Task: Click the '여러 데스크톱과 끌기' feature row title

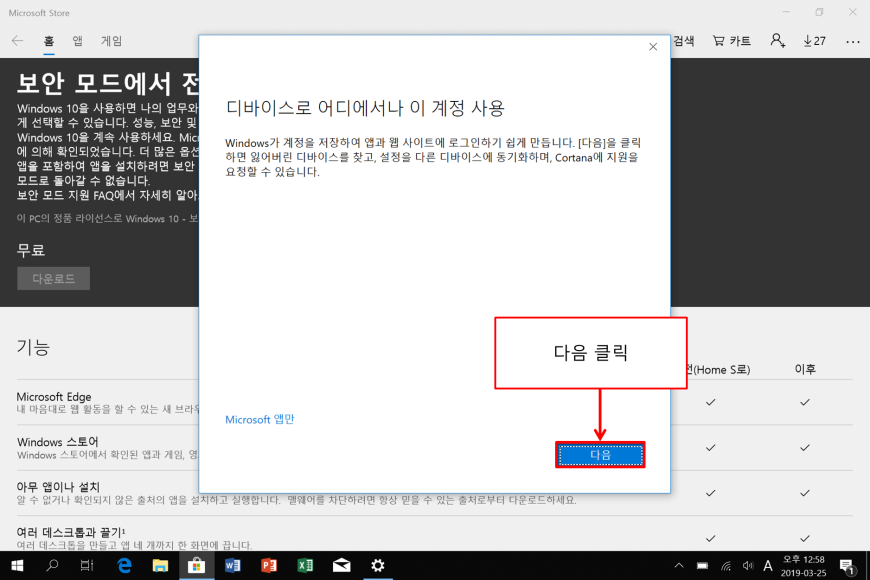Action: coord(71,532)
